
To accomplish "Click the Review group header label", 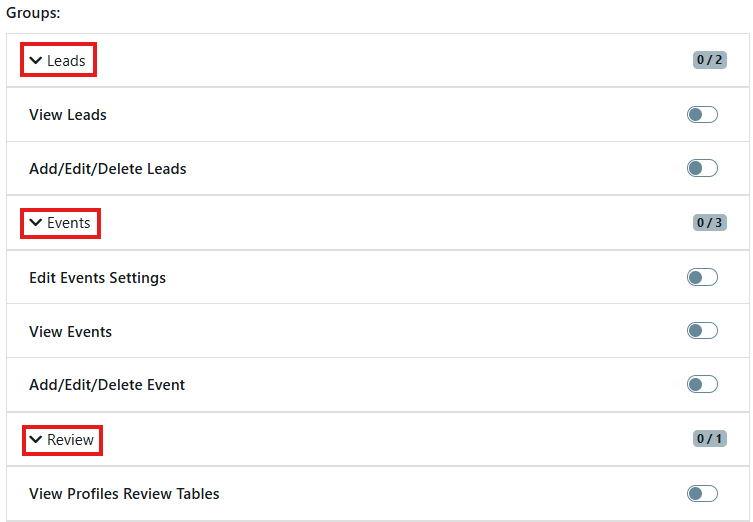I will 71,439.
